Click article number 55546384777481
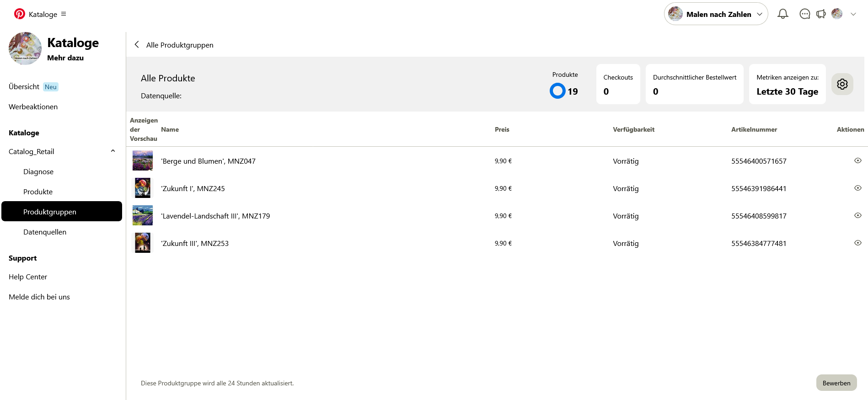Screen dimensions: 868x400 pyautogui.click(x=759, y=244)
